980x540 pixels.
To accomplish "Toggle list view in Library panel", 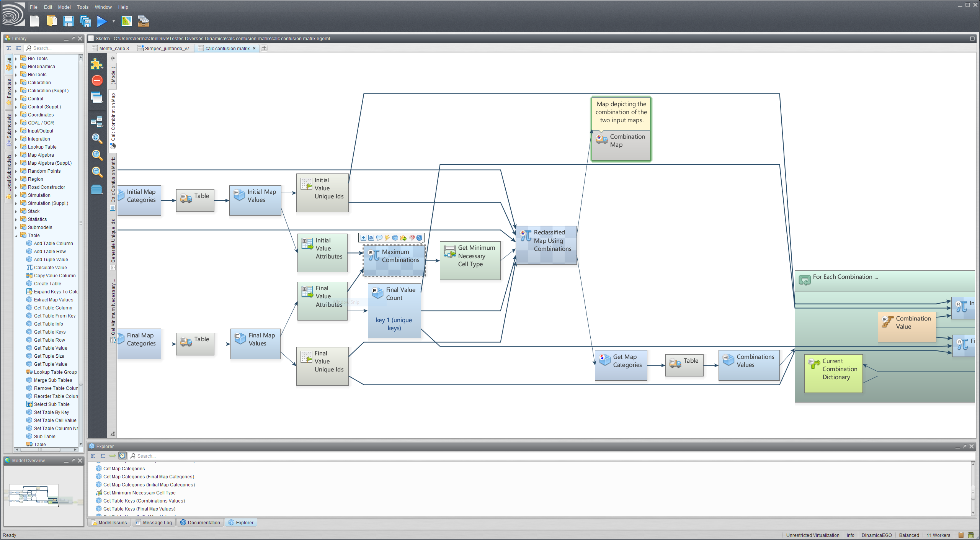I will point(18,48).
